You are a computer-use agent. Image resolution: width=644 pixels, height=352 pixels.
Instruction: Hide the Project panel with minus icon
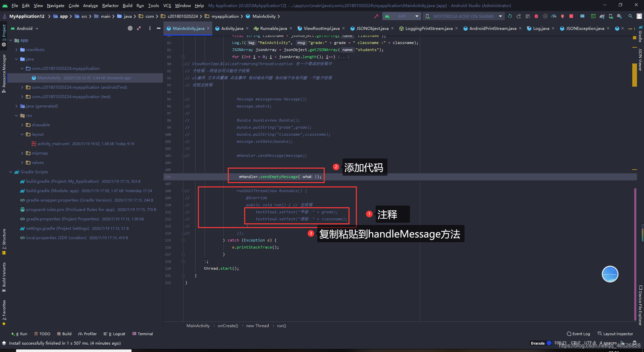(x=159, y=28)
